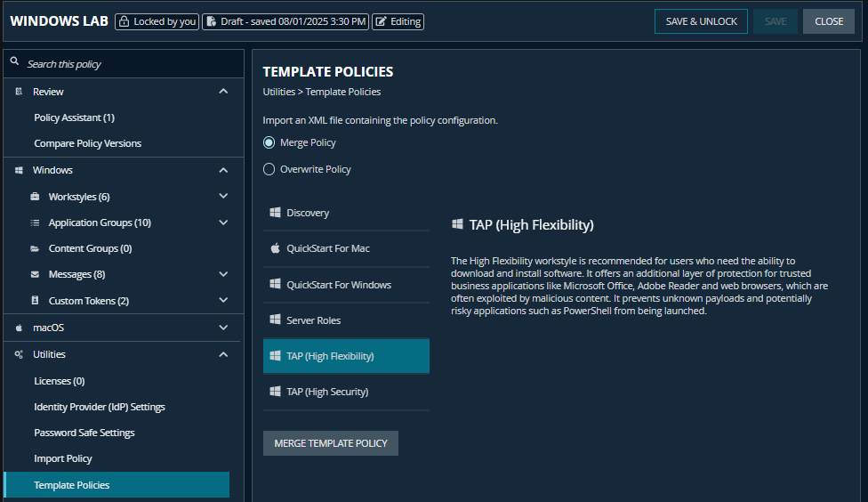
Task: Click the Save & Unlock button
Action: pos(701,21)
